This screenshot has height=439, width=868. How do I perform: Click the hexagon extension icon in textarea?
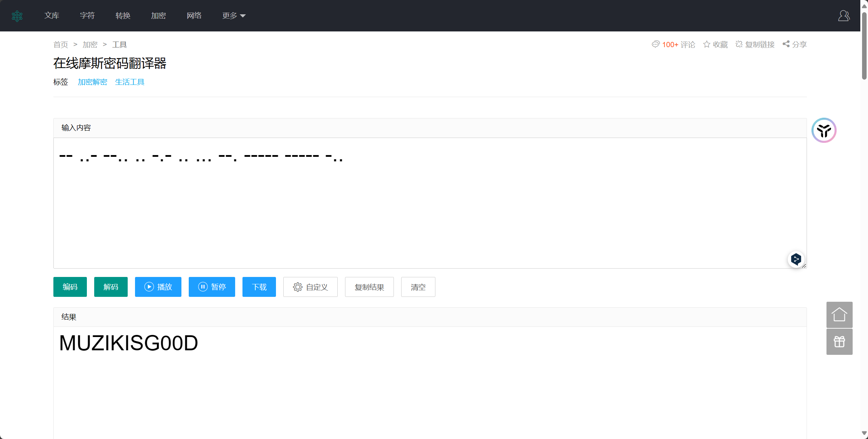click(x=796, y=259)
